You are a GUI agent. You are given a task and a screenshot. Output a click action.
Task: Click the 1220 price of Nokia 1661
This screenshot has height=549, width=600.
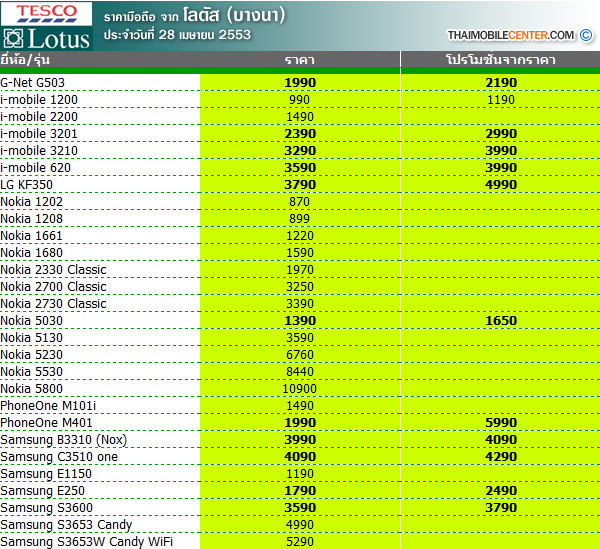coord(300,236)
